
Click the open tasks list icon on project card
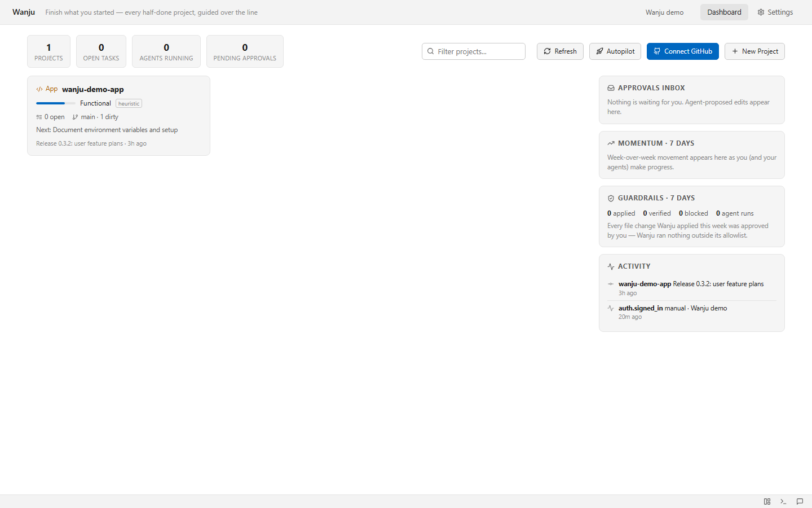39,117
